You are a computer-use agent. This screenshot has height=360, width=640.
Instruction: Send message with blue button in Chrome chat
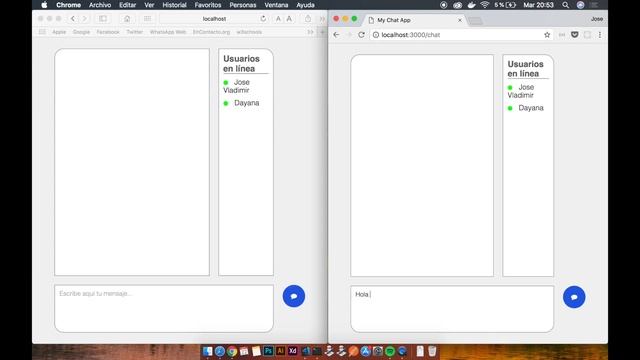pyautogui.click(x=574, y=297)
